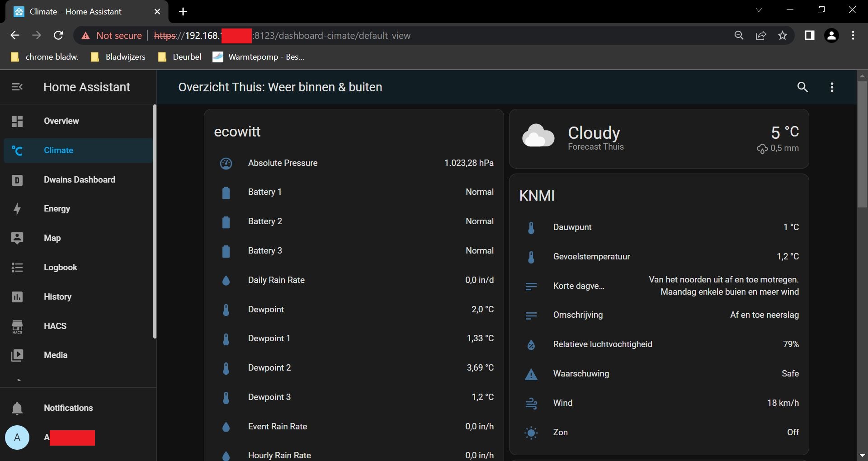
Task: Open the Media sidebar icon
Action: [17, 355]
